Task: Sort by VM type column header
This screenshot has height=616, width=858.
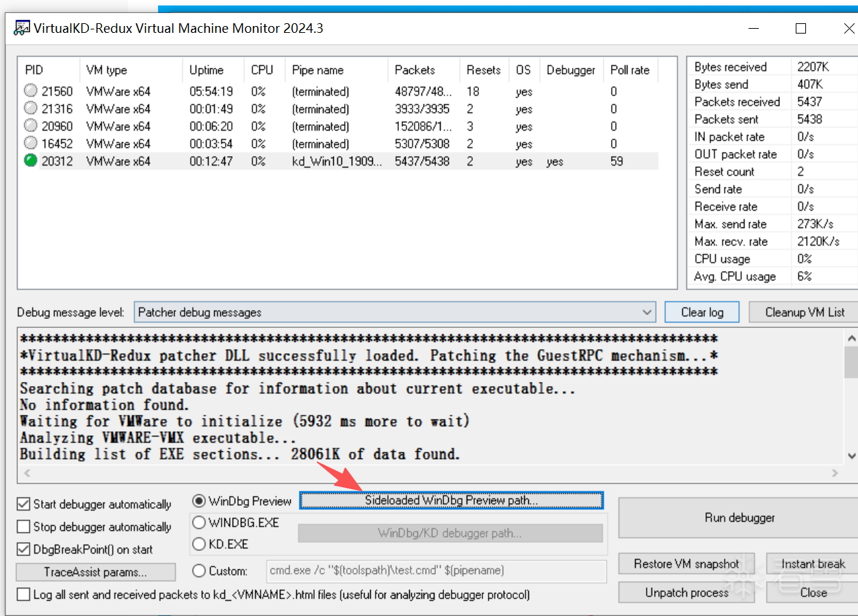Action: tap(131, 70)
